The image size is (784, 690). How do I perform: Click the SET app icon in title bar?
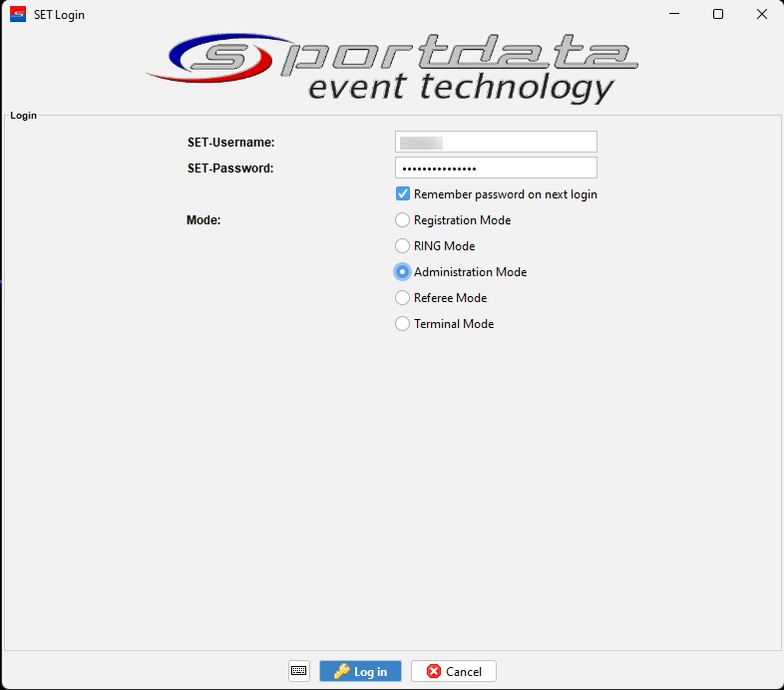18,15
